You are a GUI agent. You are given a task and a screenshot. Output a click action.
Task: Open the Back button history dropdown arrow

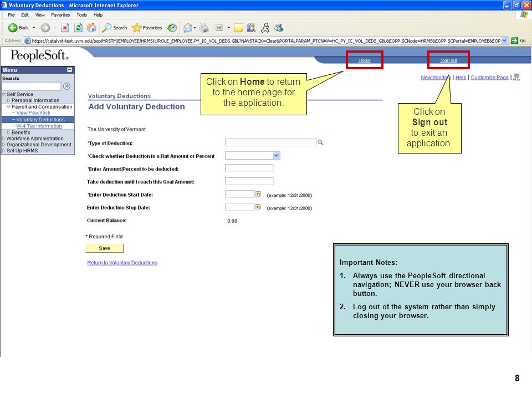(x=34, y=28)
